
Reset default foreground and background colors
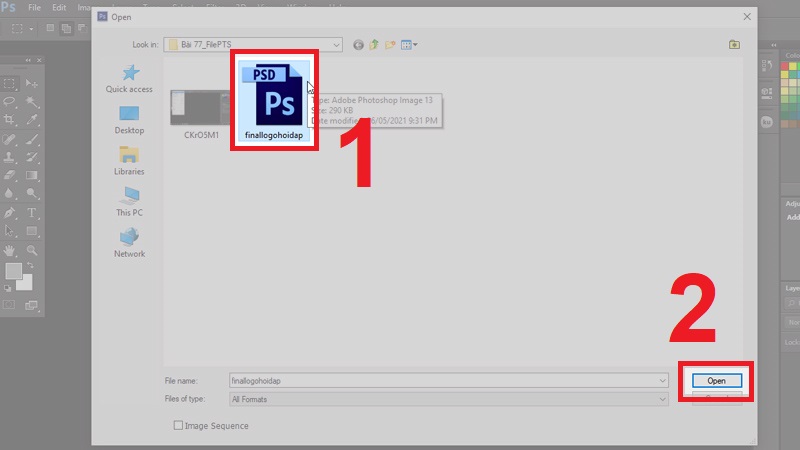point(8,288)
